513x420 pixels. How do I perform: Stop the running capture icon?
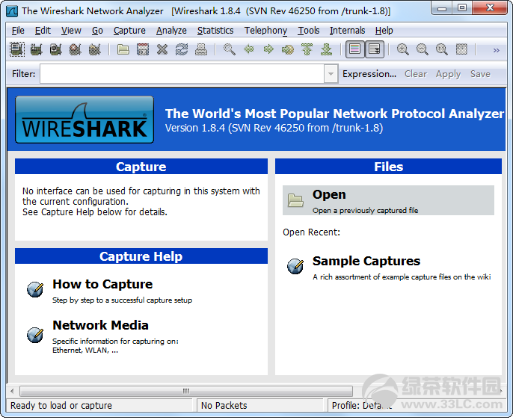click(x=76, y=49)
